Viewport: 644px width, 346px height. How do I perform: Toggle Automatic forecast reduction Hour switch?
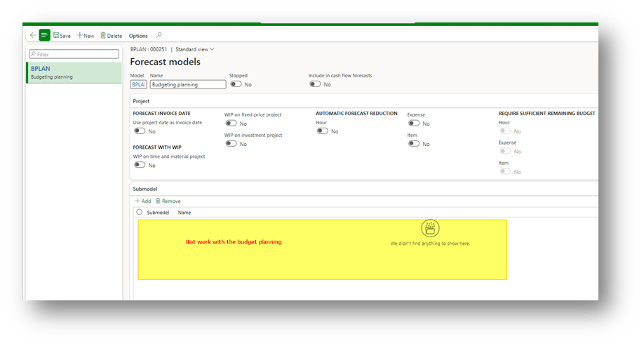pyautogui.click(x=322, y=131)
